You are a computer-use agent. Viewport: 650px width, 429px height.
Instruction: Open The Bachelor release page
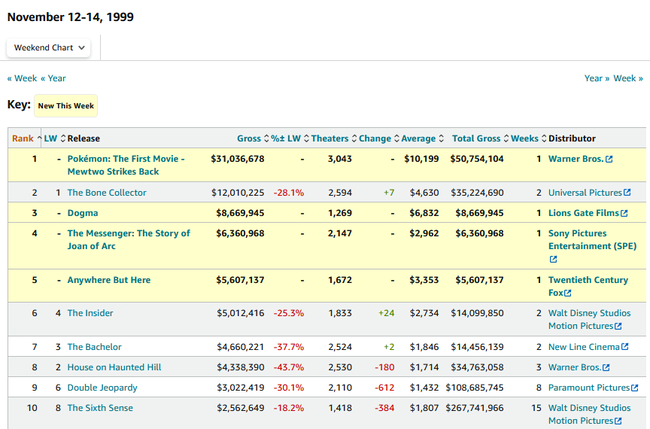click(95, 347)
